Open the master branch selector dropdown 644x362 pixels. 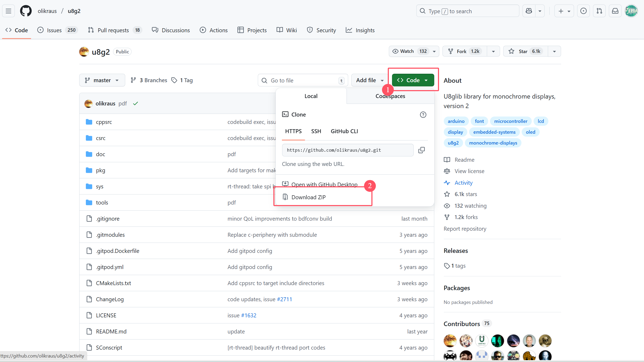pyautogui.click(x=102, y=80)
